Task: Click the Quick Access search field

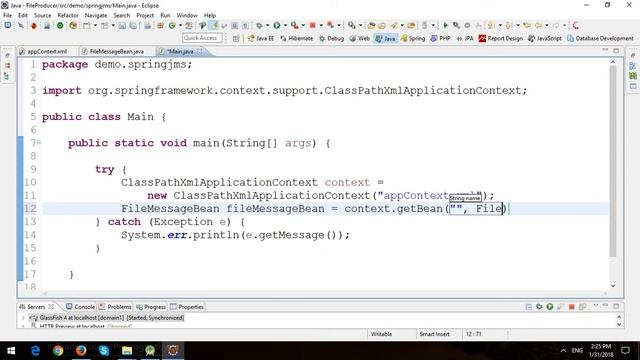Action: tap(202, 38)
